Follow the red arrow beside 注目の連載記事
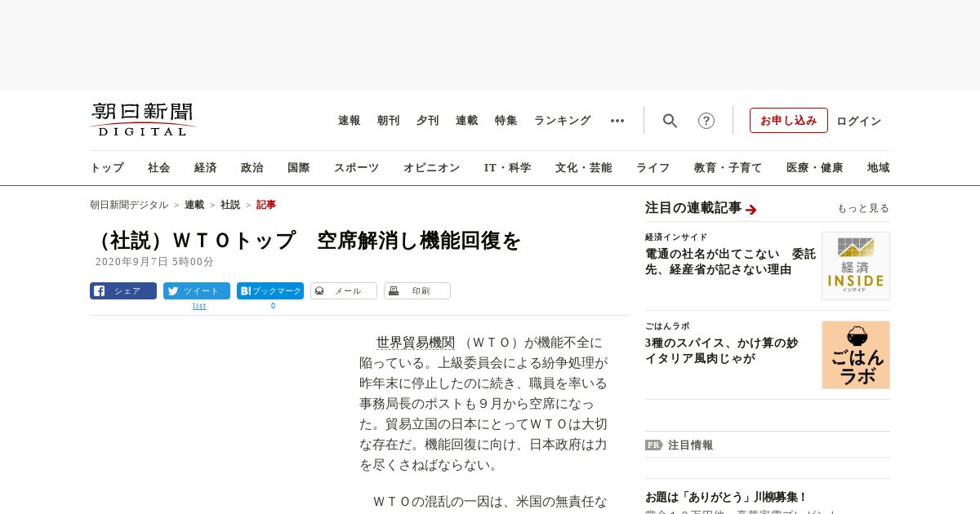980x514 pixels. [x=751, y=210]
